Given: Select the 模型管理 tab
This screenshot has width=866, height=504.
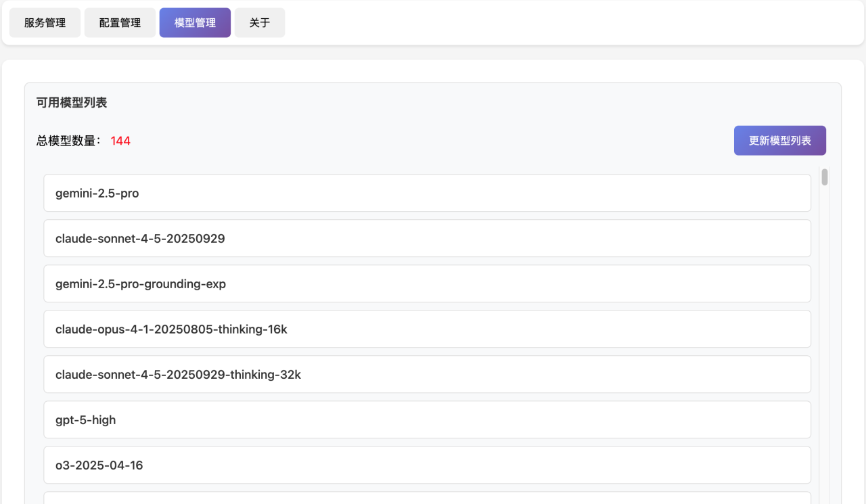Looking at the screenshot, I should coord(195,22).
